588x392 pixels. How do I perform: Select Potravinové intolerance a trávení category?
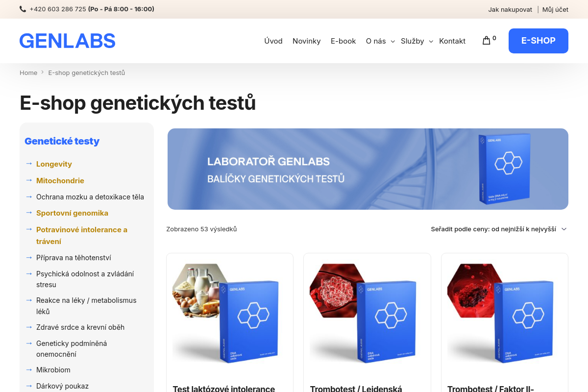pyautogui.click(x=82, y=235)
